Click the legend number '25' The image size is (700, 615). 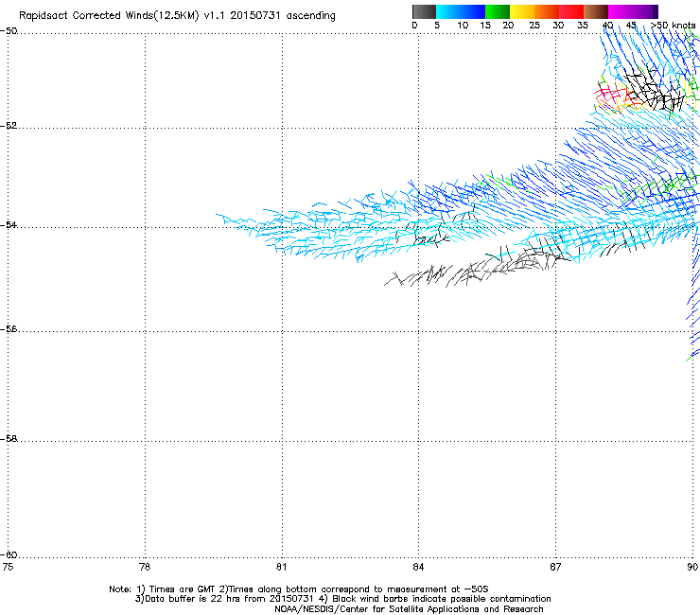click(534, 26)
